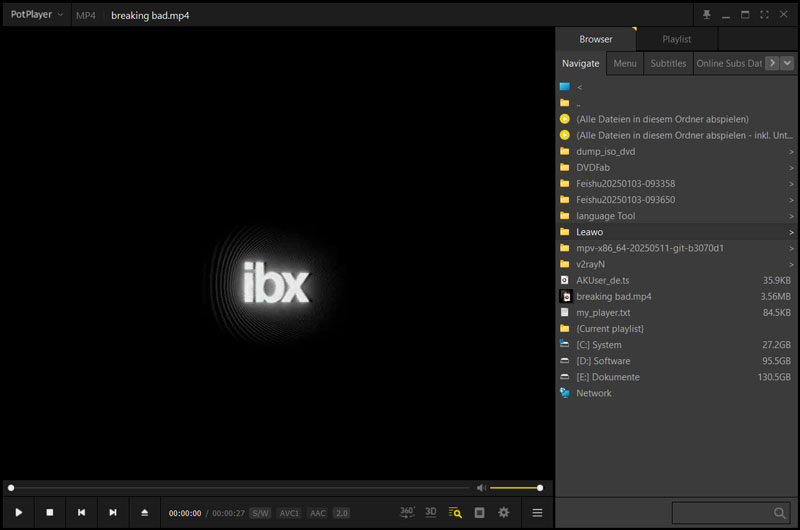Expand the Leawo folder arrow
Image resolution: width=800 pixels, height=530 pixels.
[791, 232]
